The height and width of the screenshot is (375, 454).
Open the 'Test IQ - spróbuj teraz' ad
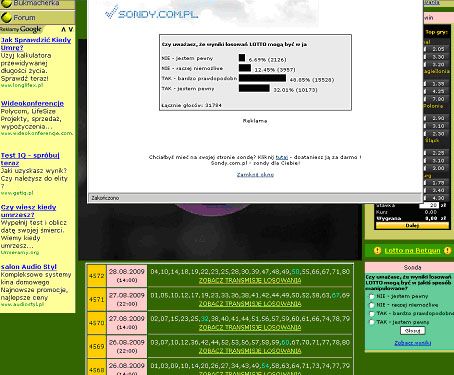pyautogui.click(x=30, y=159)
